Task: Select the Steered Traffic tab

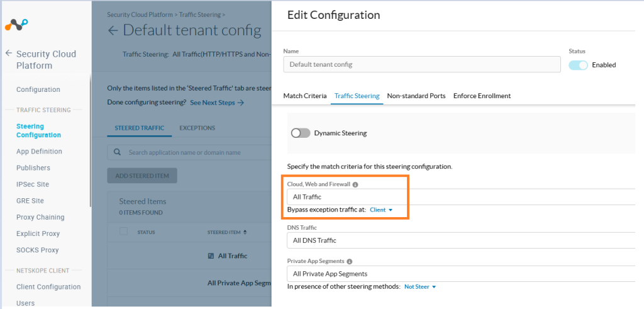Action: pos(139,128)
